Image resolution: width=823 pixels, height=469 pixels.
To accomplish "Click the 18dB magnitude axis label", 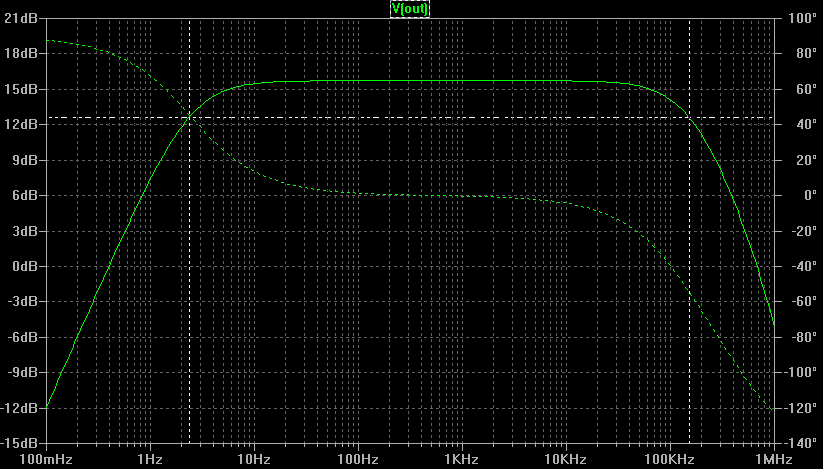I will (x=21, y=54).
